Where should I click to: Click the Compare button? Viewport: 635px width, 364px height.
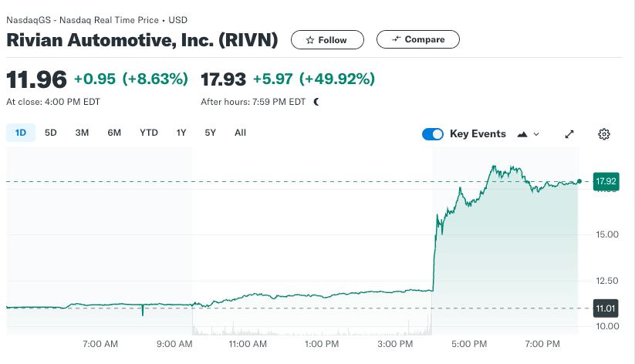[x=418, y=39]
